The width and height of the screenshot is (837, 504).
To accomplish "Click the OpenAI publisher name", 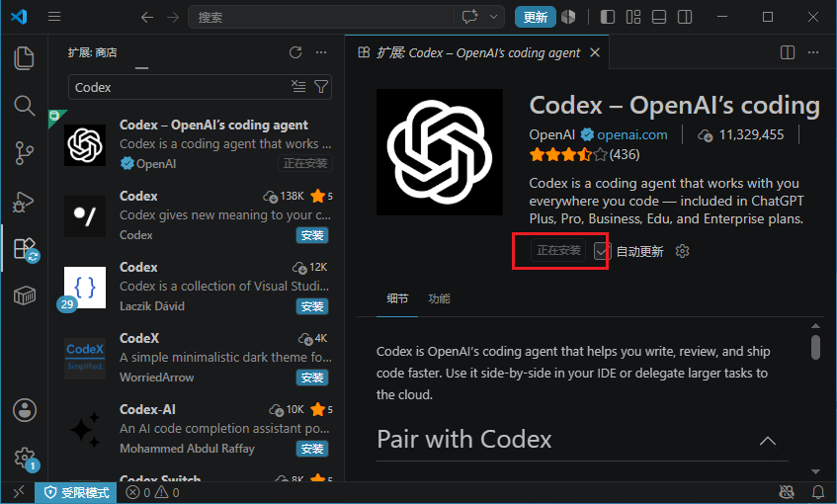I will tap(551, 134).
